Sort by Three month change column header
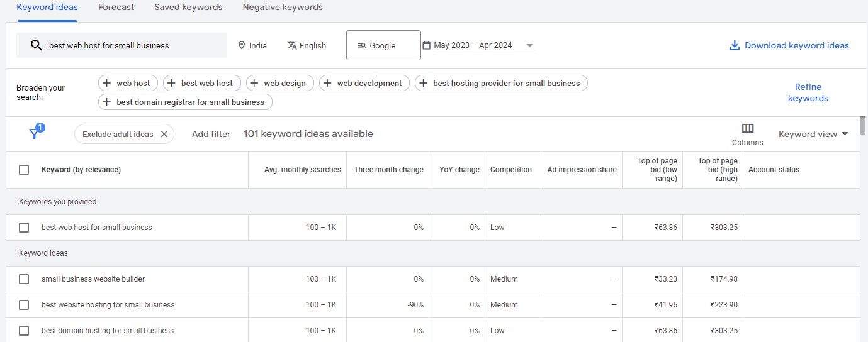Viewport: 868px width, 342px height. (388, 170)
